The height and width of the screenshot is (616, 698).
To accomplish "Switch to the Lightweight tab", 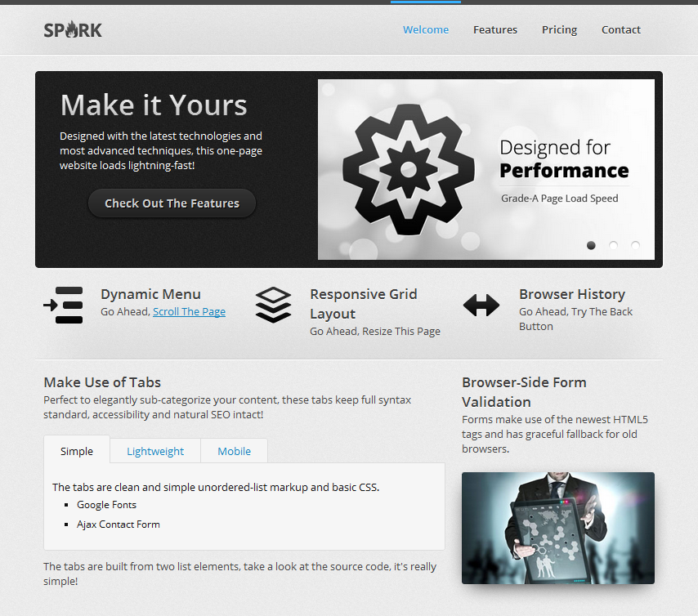I will point(155,451).
